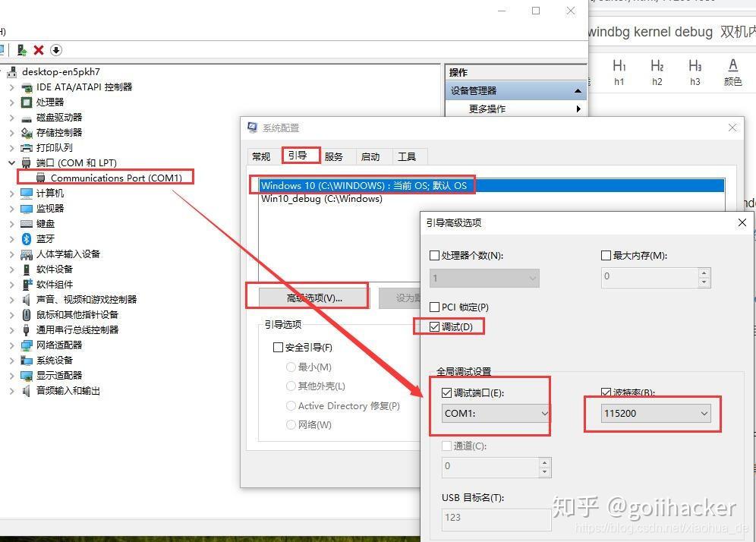Uncheck the 调试(D) debug checkbox
Image resolution: width=756 pixels, height=542 pixels.
(x=434, y=327)
